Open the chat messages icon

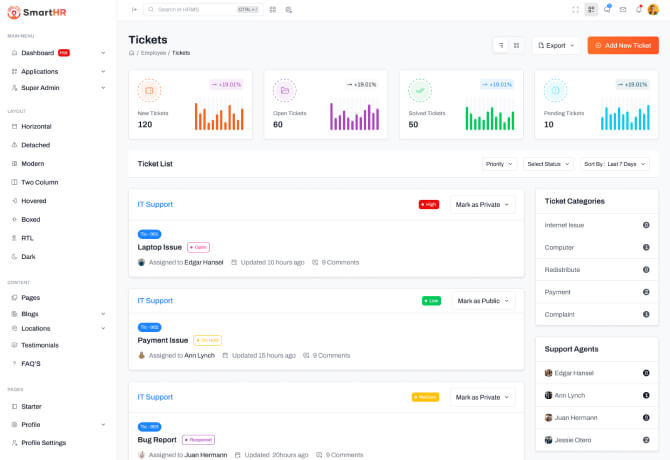click(607, 9)
